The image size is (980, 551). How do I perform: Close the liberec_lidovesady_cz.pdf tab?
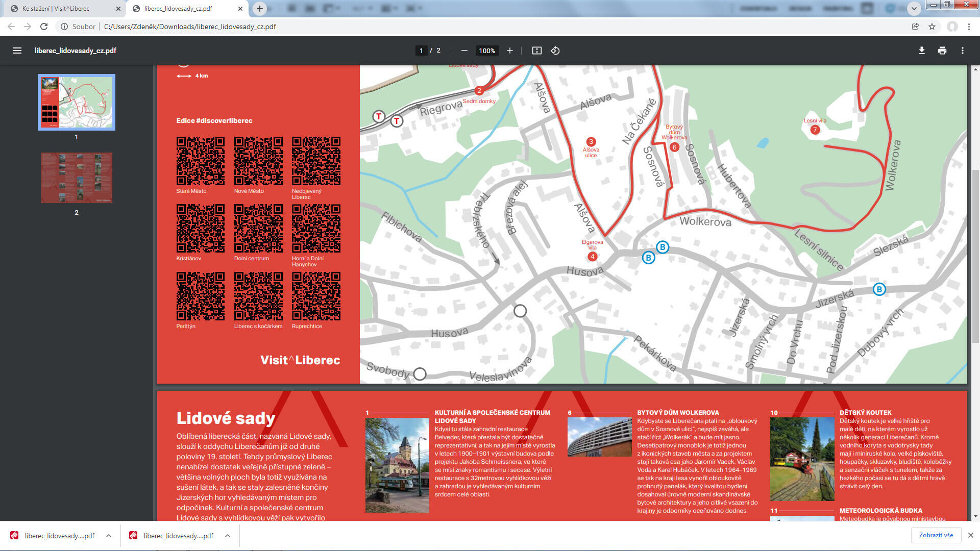pyautogui.click(x=240, y=9)
